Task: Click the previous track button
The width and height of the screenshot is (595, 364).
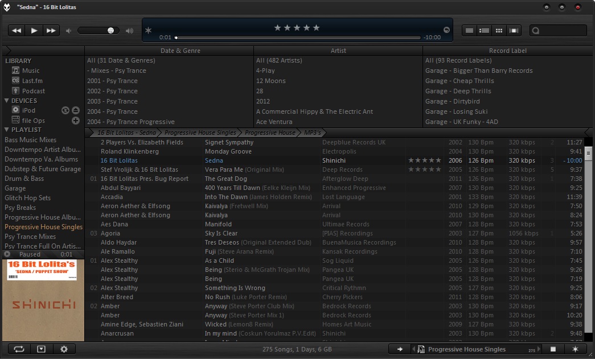Action: pos(17,31)
